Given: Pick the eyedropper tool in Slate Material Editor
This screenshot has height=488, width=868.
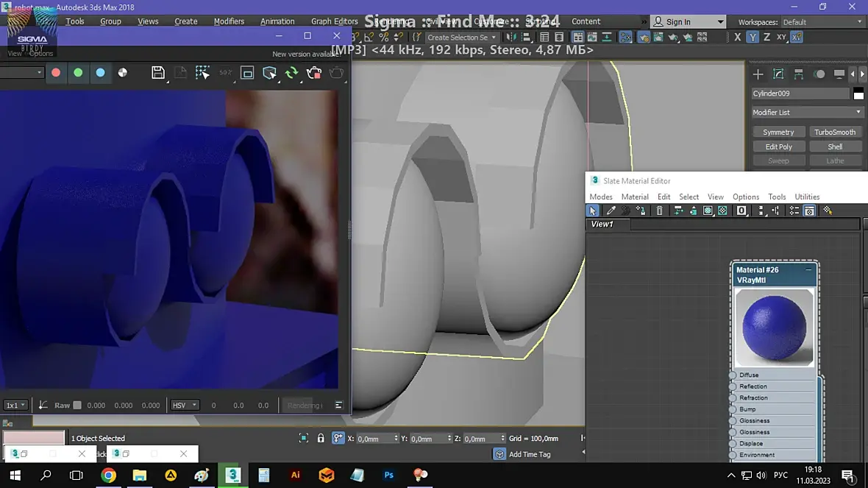Looking at the screenshot, I should [x=611, y=211].
